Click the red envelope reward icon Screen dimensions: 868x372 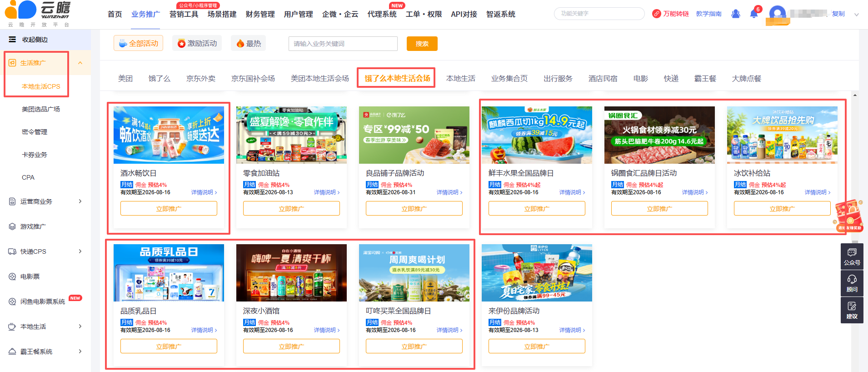coord(848,216)
